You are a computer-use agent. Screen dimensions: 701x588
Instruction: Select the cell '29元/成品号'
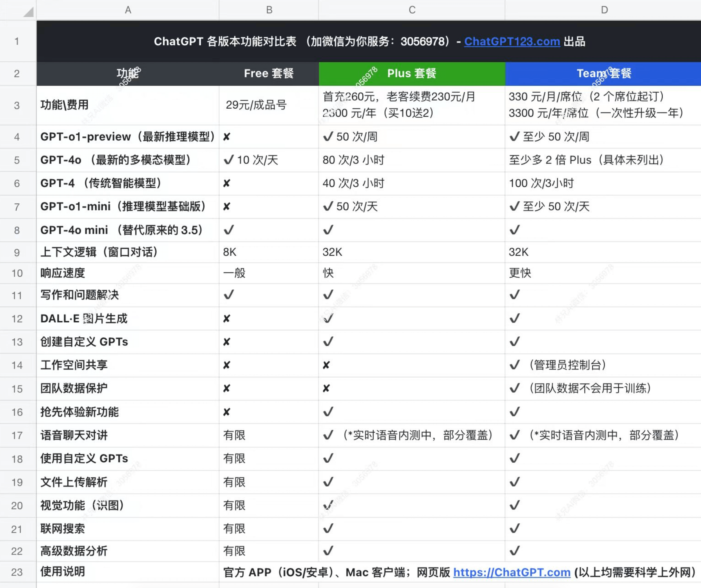coord(269,105)
